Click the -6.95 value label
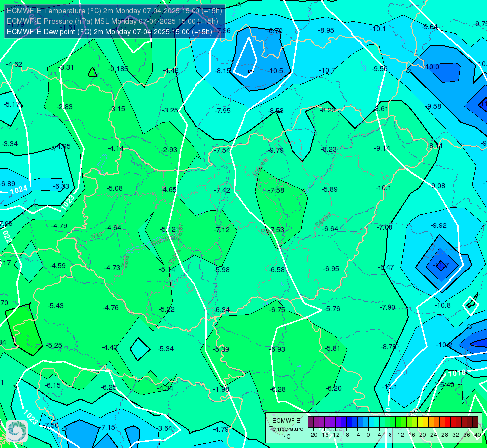This screenshot has width=487, height=448. click(331, 269)
